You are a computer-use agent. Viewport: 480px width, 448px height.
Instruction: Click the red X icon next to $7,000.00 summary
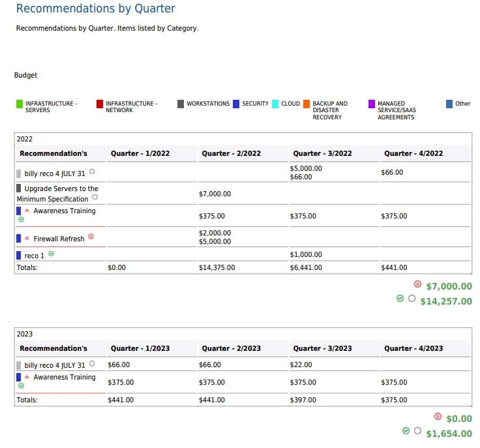coord(417,284)
